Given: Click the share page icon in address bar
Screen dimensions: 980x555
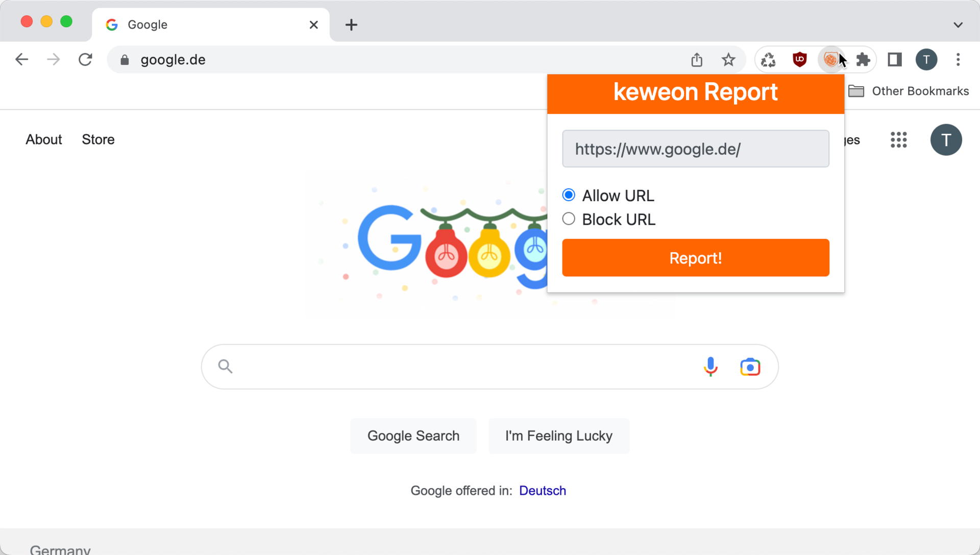Looking at the screenshot, I should pos(697,60).
